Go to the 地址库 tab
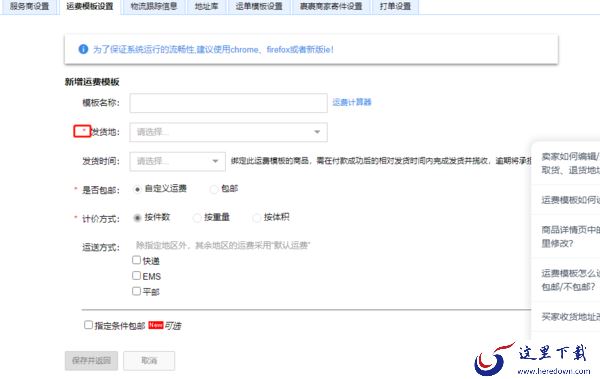 point(207,7)
